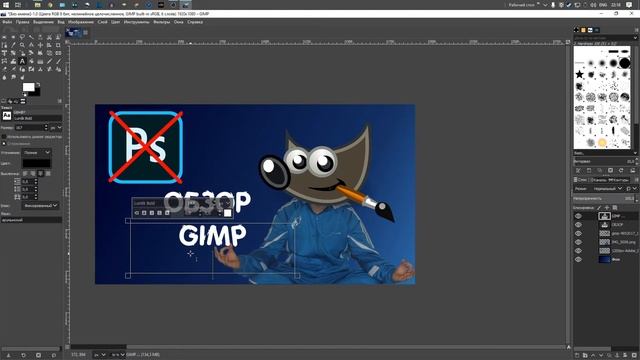Delete the selected brush
Image resolution: width=640 pixels, height=360 pixels.
[x=610, y=171]
